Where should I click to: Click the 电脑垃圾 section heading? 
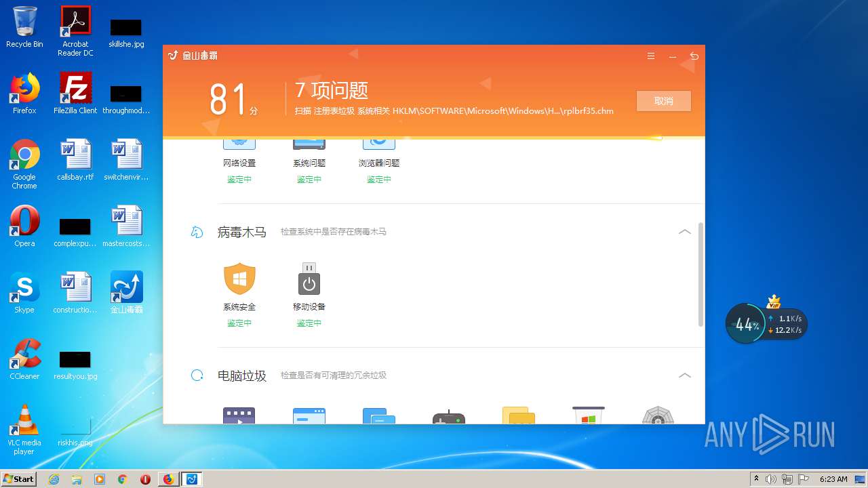point(241,375)
